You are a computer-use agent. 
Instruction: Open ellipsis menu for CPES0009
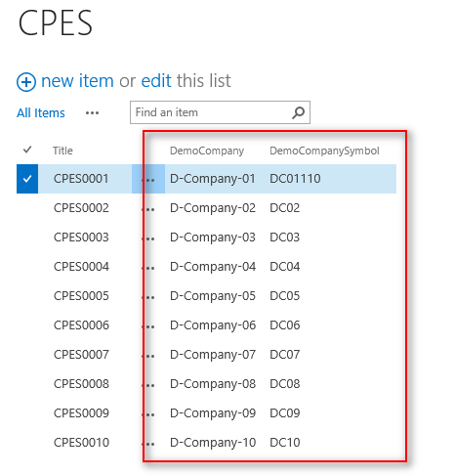coord(148,414)
